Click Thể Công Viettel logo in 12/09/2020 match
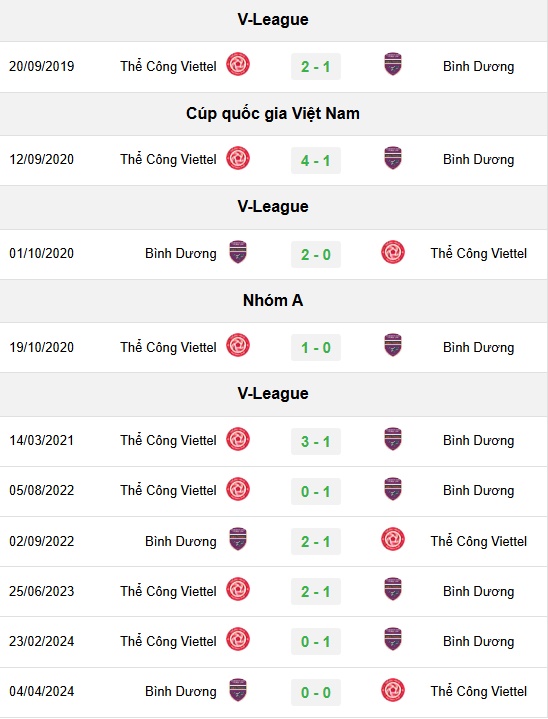This screenshot has width=548, height=719. click(238, 158)
